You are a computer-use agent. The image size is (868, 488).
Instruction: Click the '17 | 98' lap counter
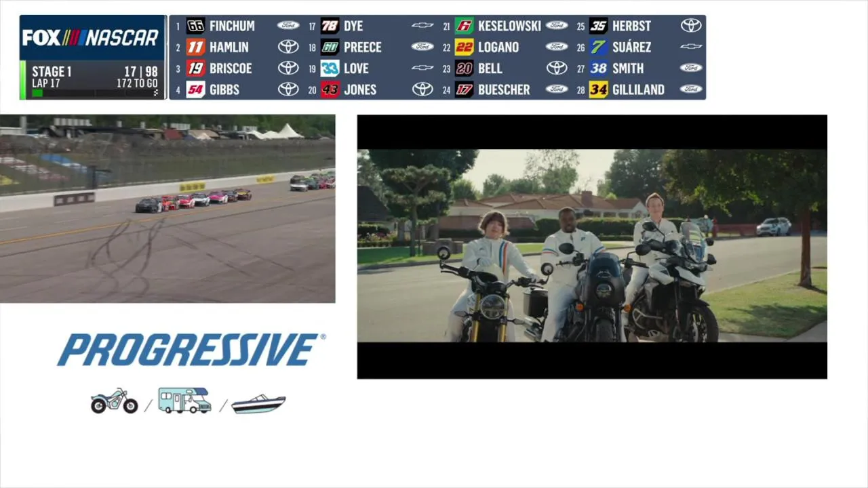tap(141, 72)
